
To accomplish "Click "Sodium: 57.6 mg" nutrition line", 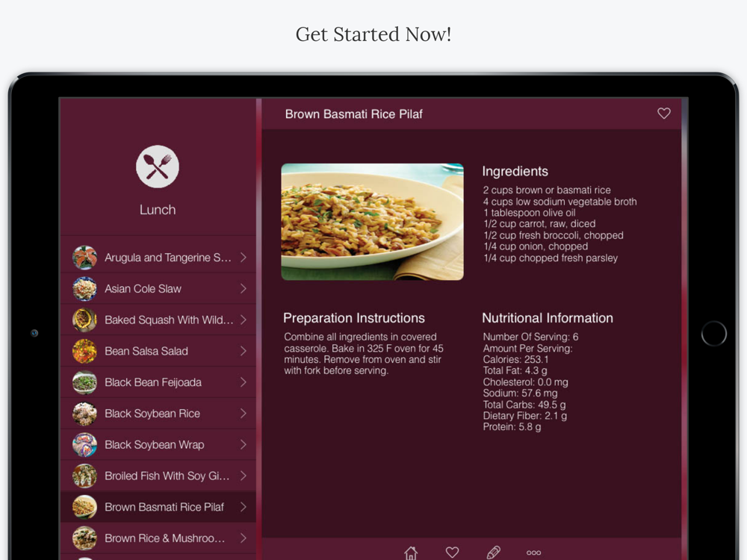I will click(x=520, y=393).
